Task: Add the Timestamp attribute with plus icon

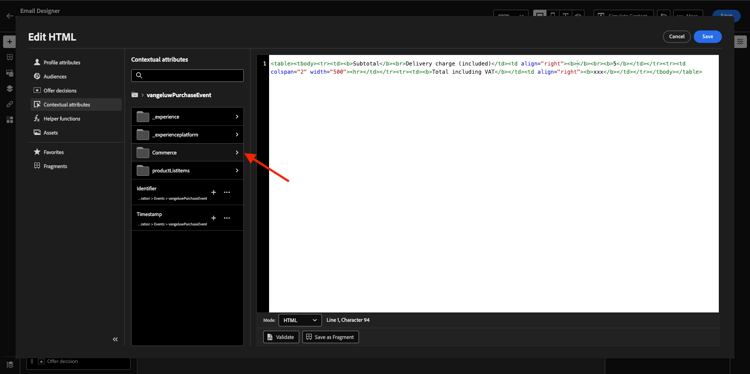Action: [x=214, y=218]
